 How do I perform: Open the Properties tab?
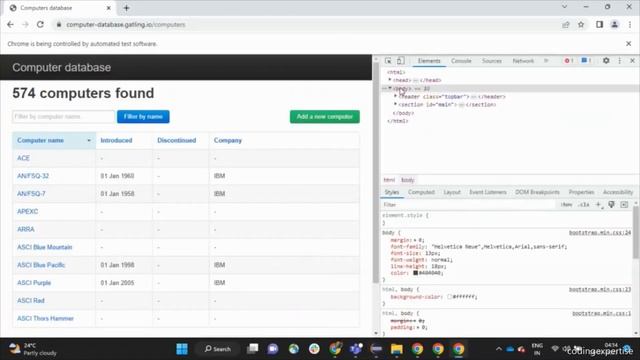click(x=581, y=192)
